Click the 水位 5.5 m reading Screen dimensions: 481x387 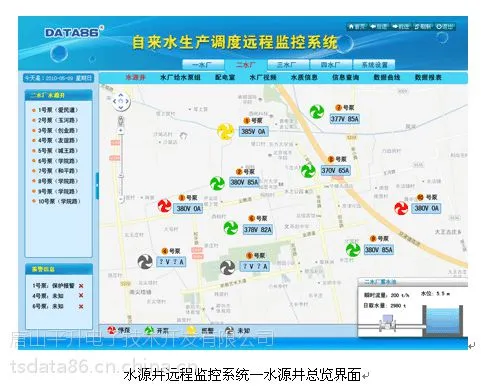coord(436,294)
